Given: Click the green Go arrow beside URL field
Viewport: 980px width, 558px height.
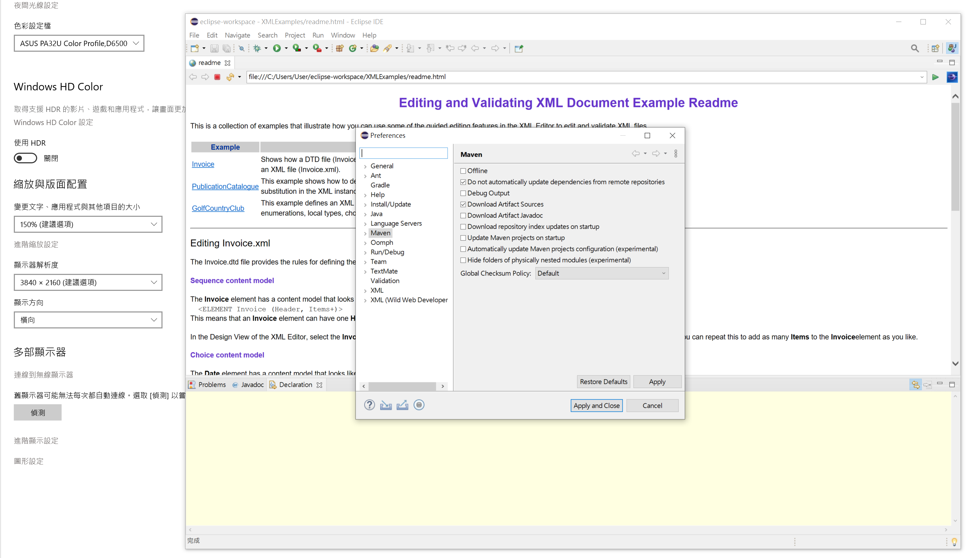Looking at the screenshot, I should click(x=935, y=77).
